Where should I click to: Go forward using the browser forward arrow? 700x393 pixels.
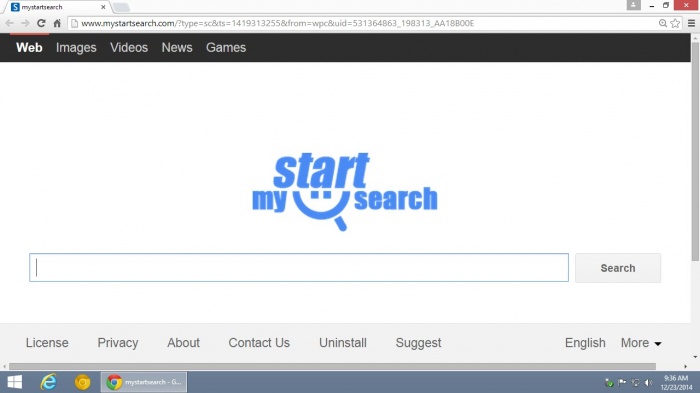pyautogui.click(x=25, y=23)
